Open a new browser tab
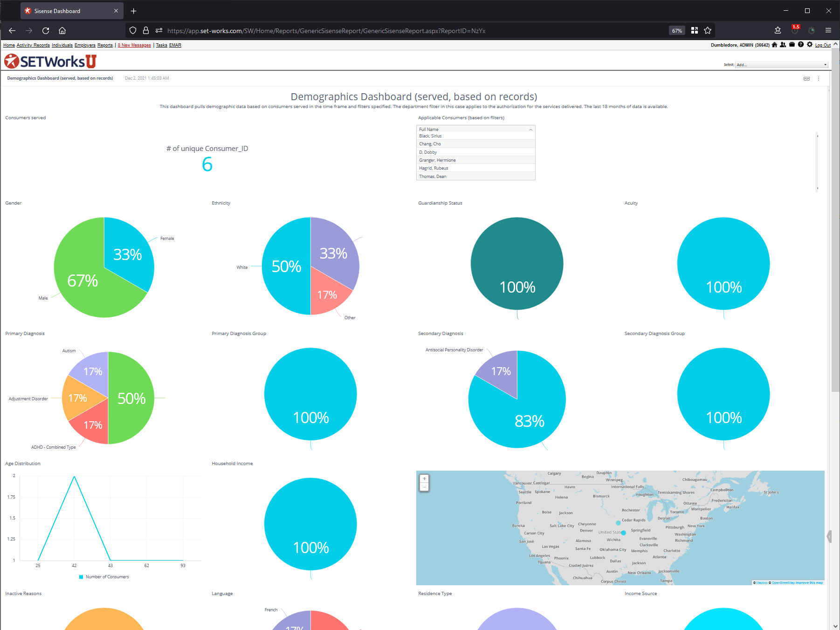 [x=134, y=11]
